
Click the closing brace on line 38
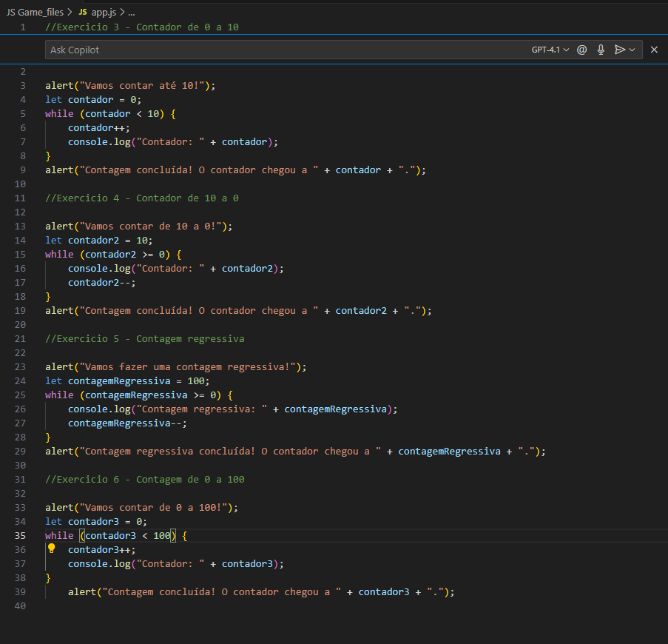click(47, 578)
